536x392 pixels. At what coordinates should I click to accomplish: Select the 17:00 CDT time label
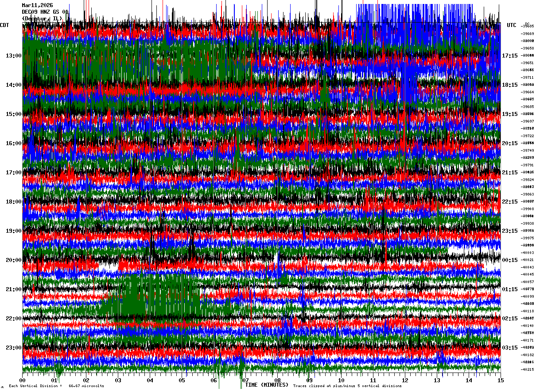[x=14, y=173]
